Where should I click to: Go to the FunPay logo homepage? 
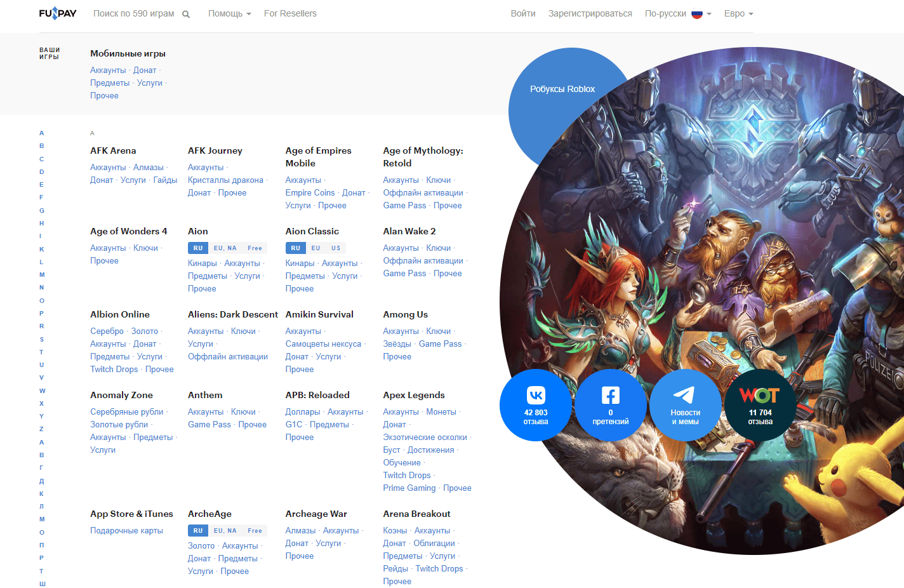pos(58,13)
